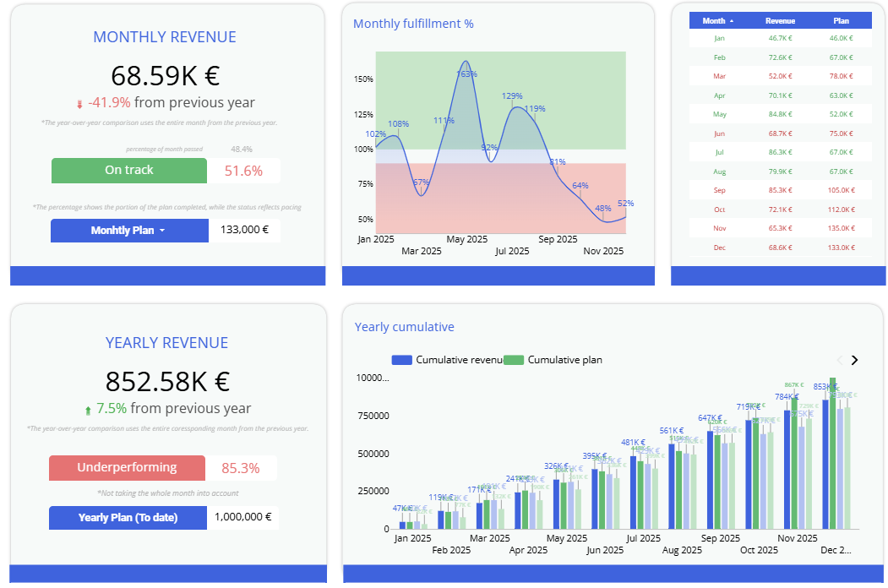Open the Monhtly Plan dropdown
The height and width of the screenshot is (588, 888).
(x=129, y=231)
